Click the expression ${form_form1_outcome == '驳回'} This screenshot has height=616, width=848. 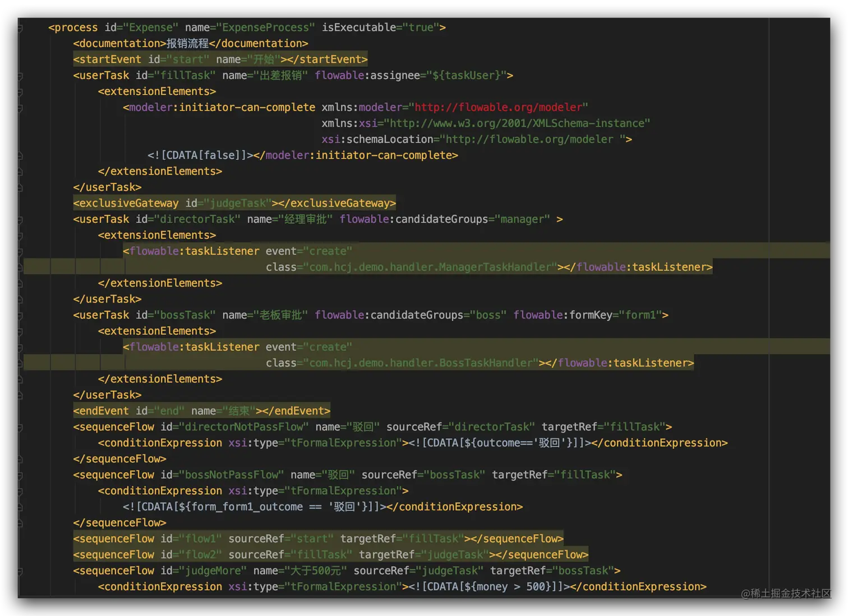coord(274,507)
